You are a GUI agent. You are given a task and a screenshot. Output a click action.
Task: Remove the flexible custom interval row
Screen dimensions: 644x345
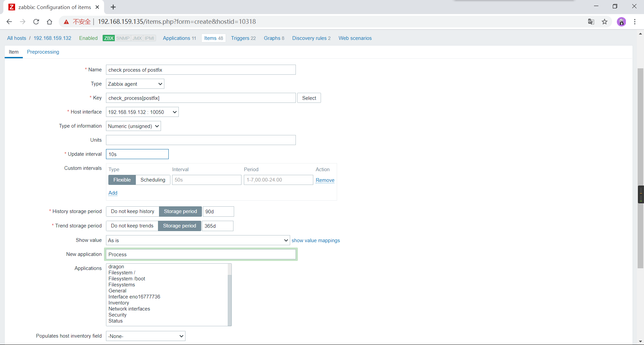pyautogui.click(x=325, y=180)
